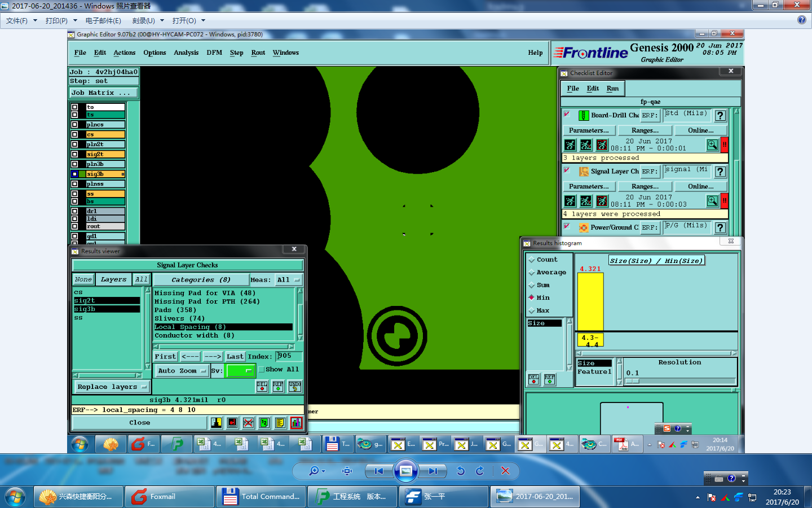Open the Rout menu in Graphic Editor

[x=258, y=52]
